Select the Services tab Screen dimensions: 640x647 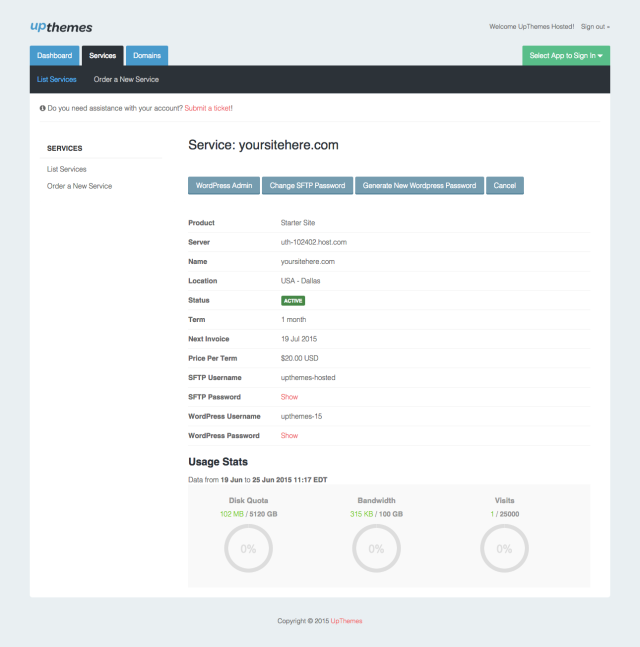click(102, 55)
